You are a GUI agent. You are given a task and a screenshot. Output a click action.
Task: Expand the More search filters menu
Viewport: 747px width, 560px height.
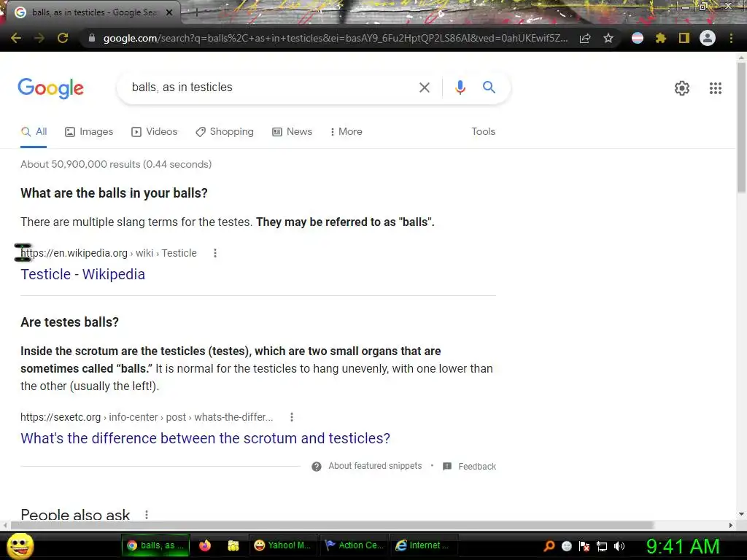pos(347,132)
